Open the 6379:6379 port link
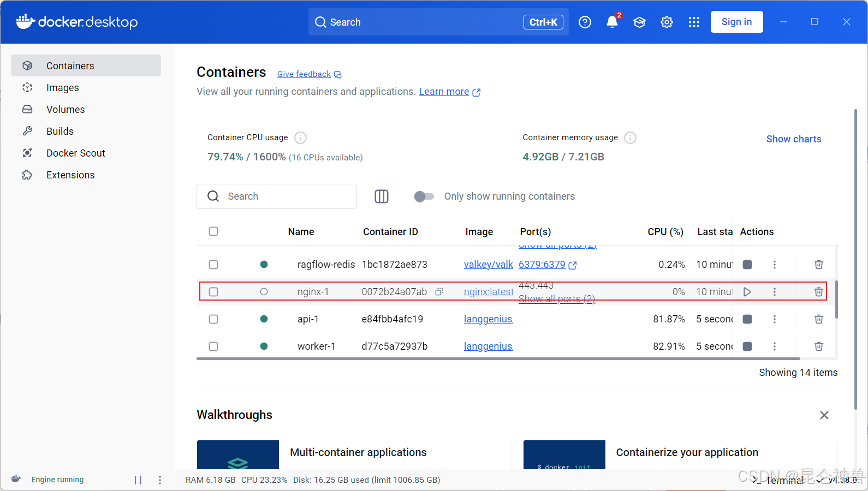 (548, 265)
